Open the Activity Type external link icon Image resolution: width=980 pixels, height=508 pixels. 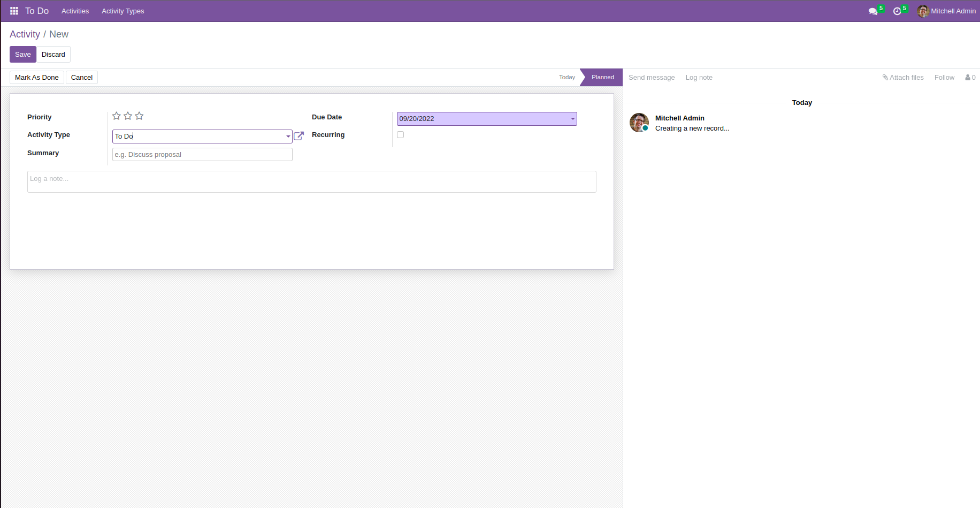(x=299, y=136)
